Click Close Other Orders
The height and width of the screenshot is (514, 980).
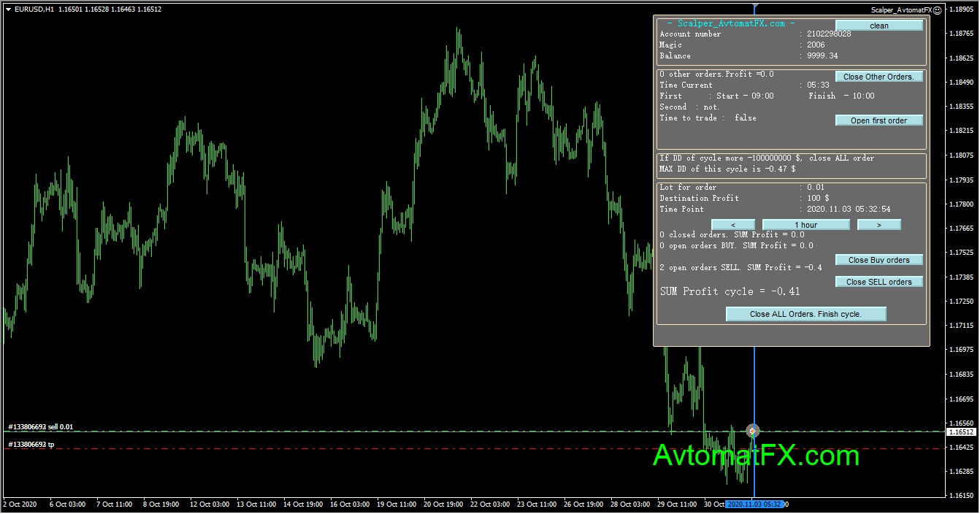coord(878,76)
